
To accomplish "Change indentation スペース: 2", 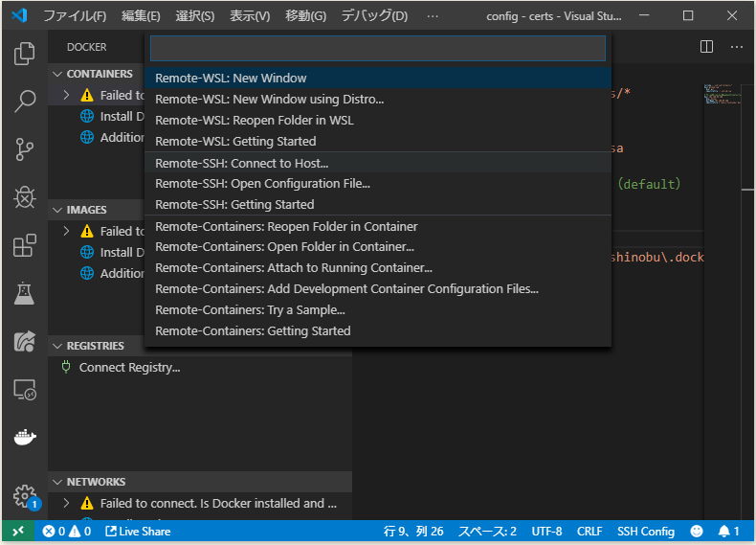I will (487, 532).
